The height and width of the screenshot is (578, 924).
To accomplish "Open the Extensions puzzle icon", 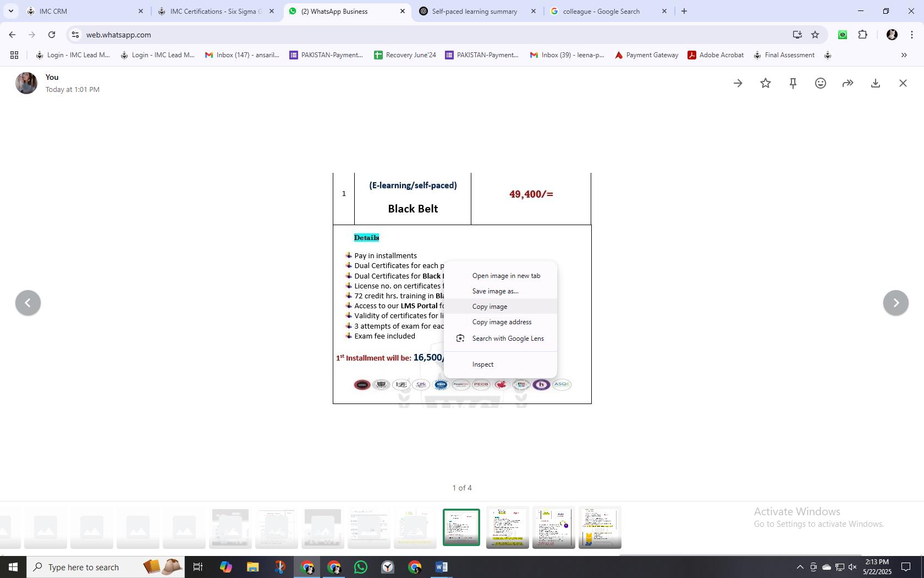I will point(863,35).
